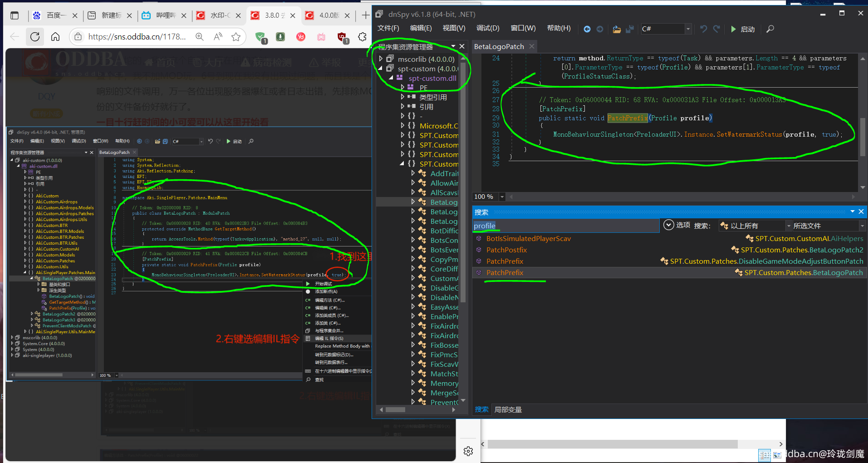View site info via lock icon
This screenshot has width=868, height=463.
78,37
